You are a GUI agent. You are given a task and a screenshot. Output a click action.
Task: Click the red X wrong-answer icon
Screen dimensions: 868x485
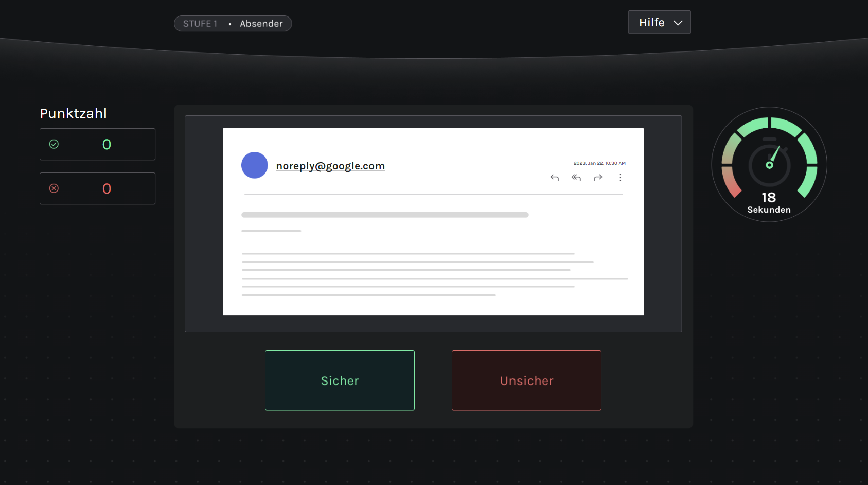point(54,188)
